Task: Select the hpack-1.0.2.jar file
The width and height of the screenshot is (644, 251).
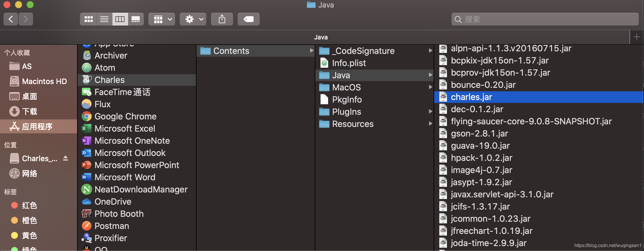Action: pyautogui.click(x=539, y=158)
